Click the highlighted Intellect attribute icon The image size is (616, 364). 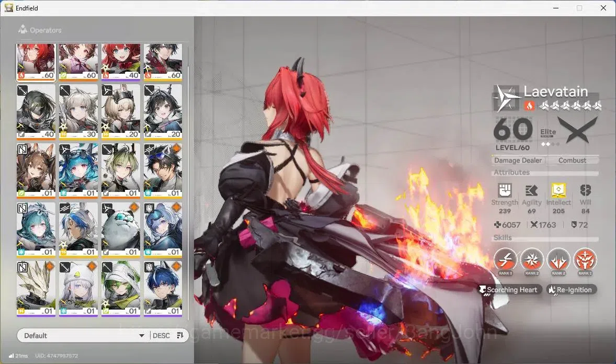point(558,190)
